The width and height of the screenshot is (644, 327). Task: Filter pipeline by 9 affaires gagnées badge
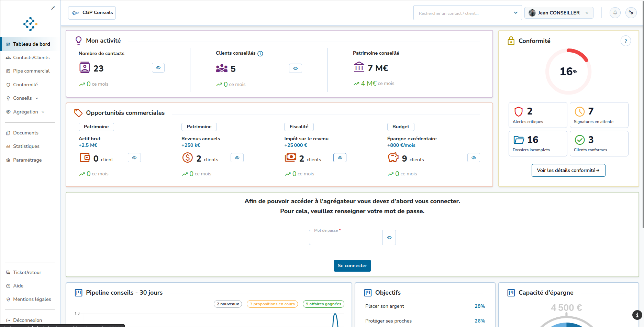323,304
